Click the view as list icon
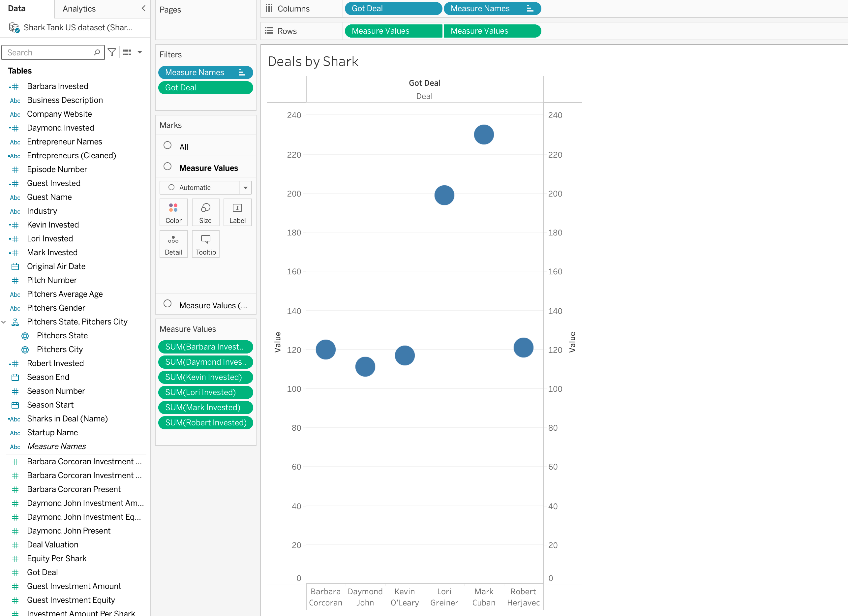The width and height of the screenshot is (848, 616). [x=127, y=52]
